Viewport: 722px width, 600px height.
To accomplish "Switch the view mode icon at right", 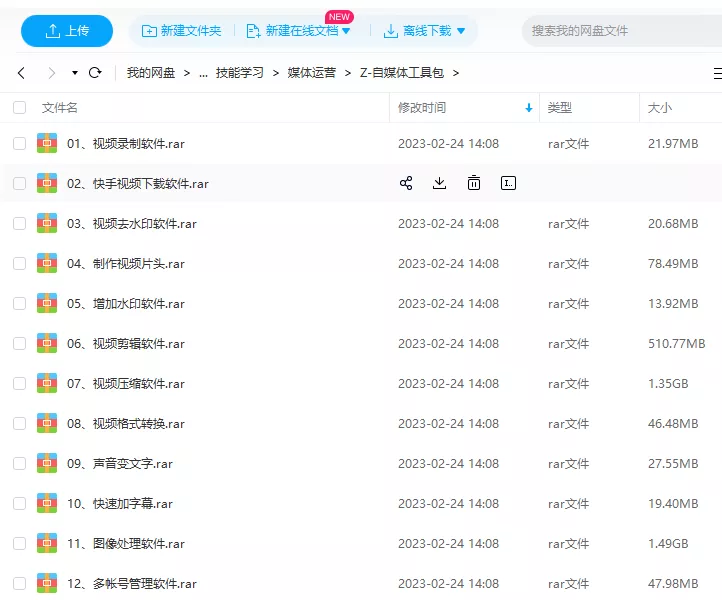I will click(x=716, y=73).
